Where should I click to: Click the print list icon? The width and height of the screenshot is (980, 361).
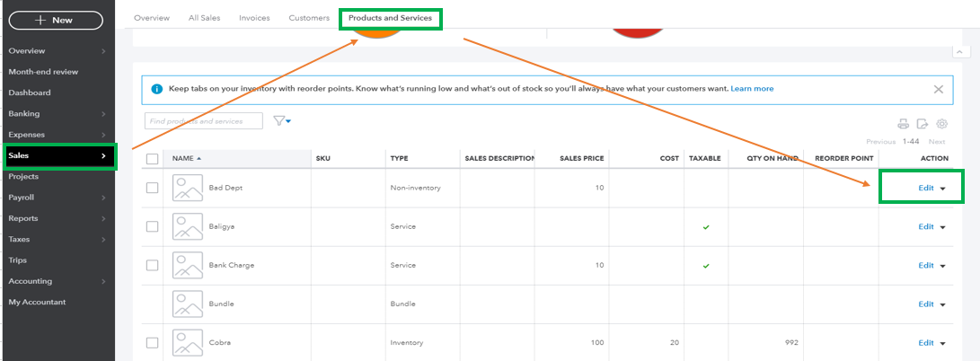point(904,124)
